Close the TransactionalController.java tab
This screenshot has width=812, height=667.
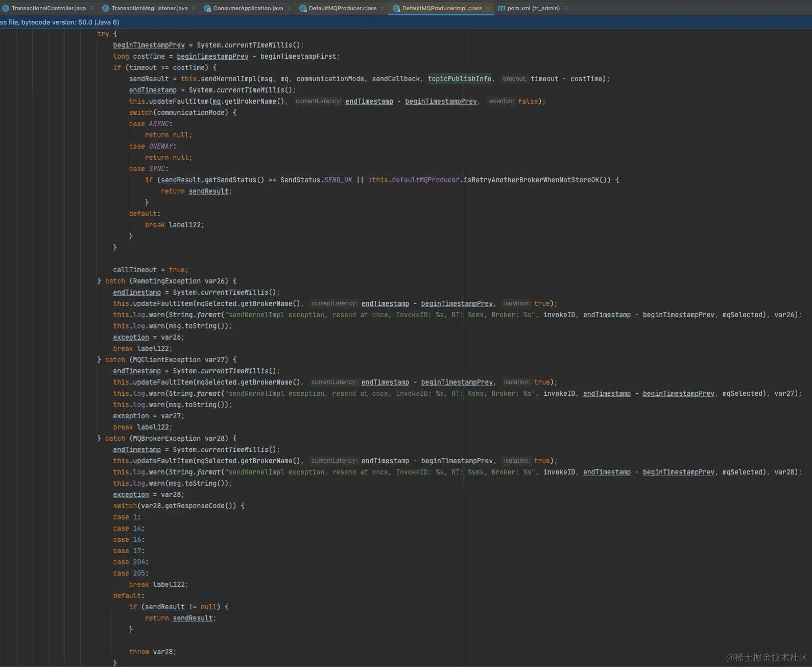92,8
